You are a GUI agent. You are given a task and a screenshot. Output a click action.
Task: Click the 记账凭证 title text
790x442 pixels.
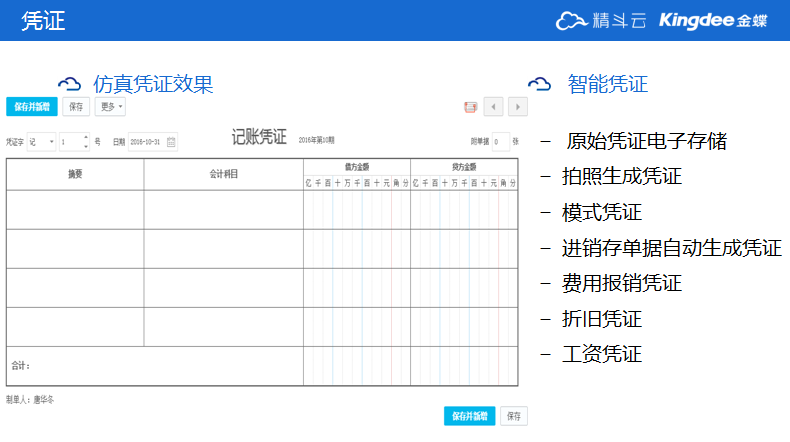(259, 137)
